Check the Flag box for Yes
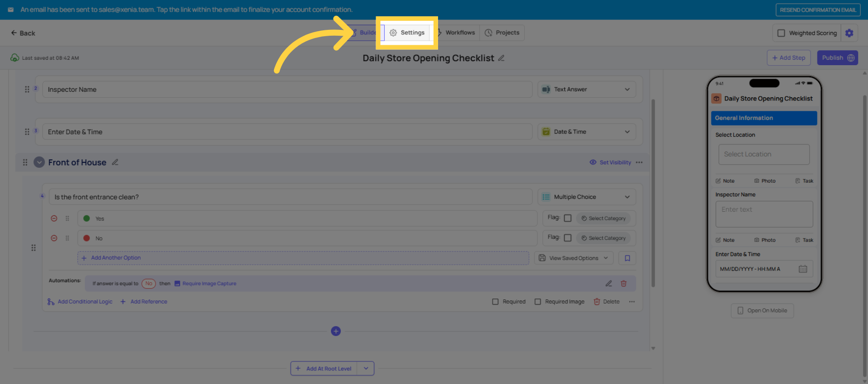The image size is (868, 384). [x=568, y=218]
